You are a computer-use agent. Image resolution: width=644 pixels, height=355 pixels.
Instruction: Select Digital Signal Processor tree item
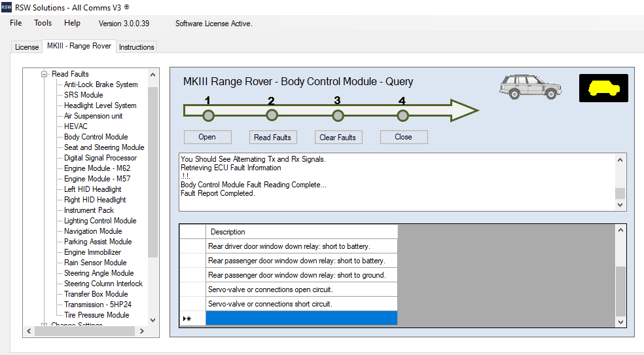tap(100, 158)
